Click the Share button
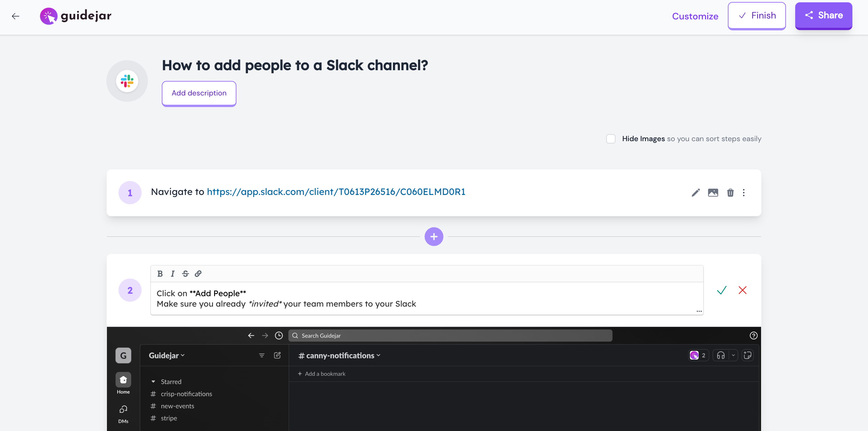 [824, 16]
